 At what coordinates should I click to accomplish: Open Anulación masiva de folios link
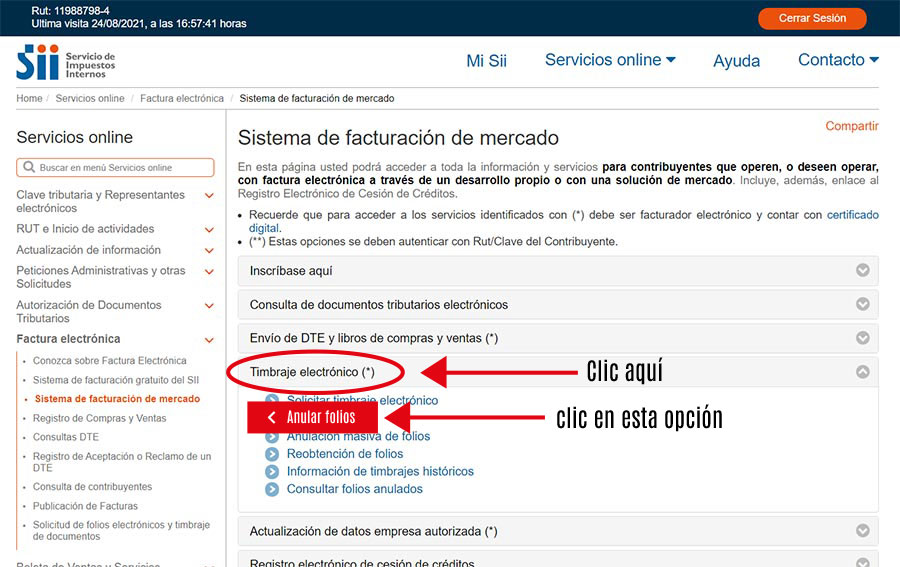coord(359,437)
